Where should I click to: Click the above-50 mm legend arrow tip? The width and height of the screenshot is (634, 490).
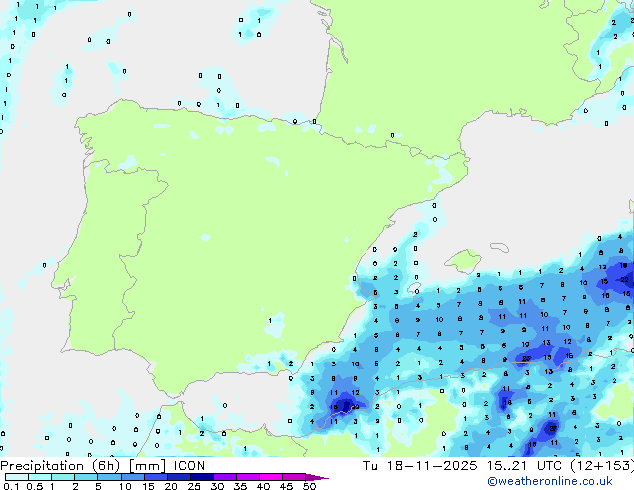pos(317,477)
